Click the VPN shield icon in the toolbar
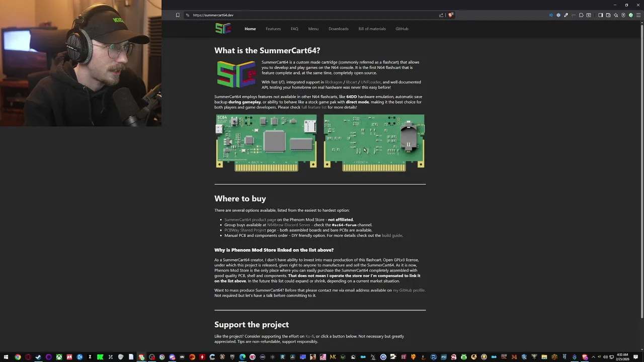Screen dimensions: 644x362 [623, 15]
